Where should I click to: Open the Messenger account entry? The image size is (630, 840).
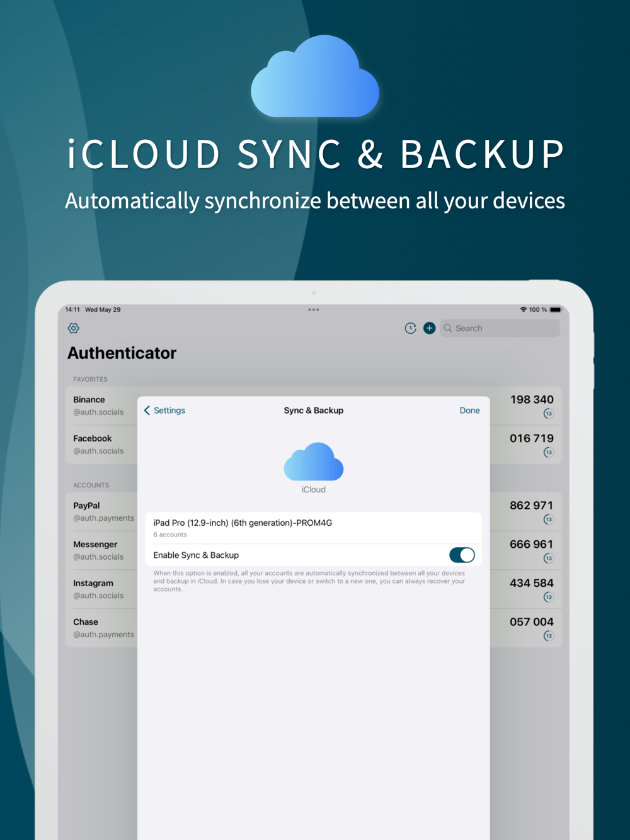(x=101, y=550)
